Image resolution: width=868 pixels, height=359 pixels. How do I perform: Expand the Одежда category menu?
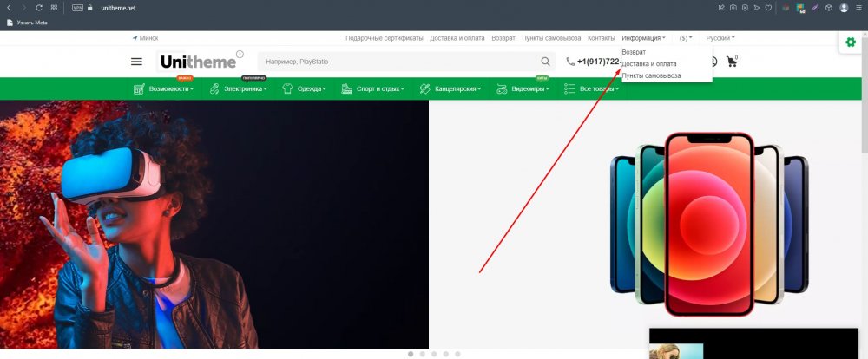tap(304, 88)
